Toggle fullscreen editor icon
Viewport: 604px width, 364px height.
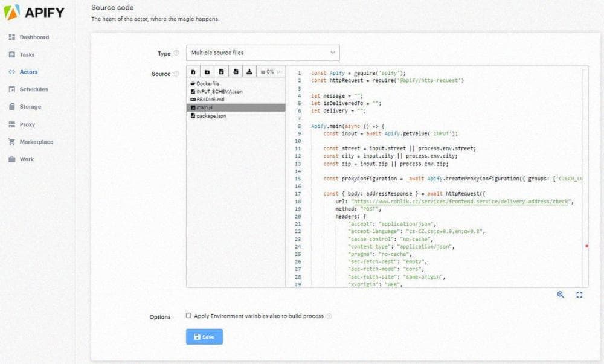(579, 295)
